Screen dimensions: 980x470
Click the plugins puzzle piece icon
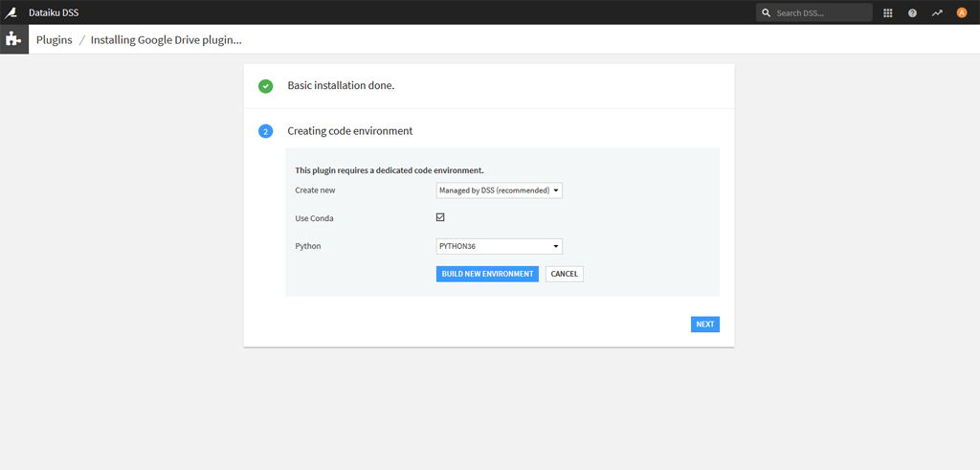(12, 39)
